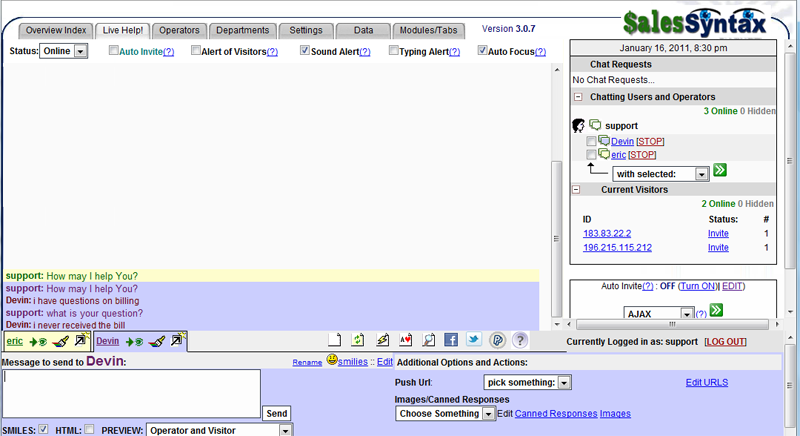This screenshot has width=800, height=436.
Task: Switch to the Operators tab
Action: click(x=179, y=31)
